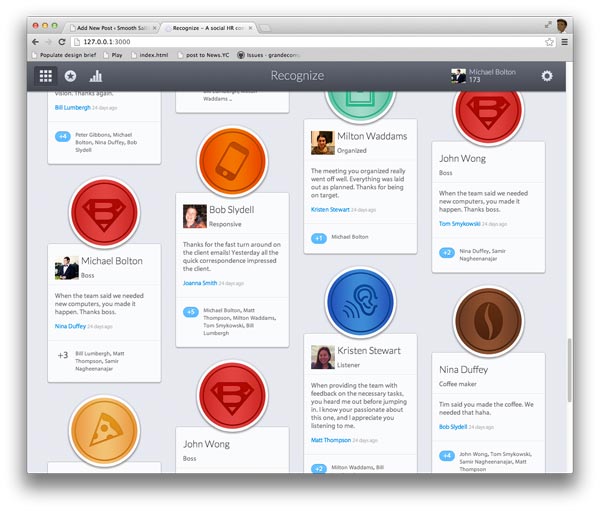Open Bob Slydell sender link
The width and height of the screenshot is (600, 511).
(453, 426)
